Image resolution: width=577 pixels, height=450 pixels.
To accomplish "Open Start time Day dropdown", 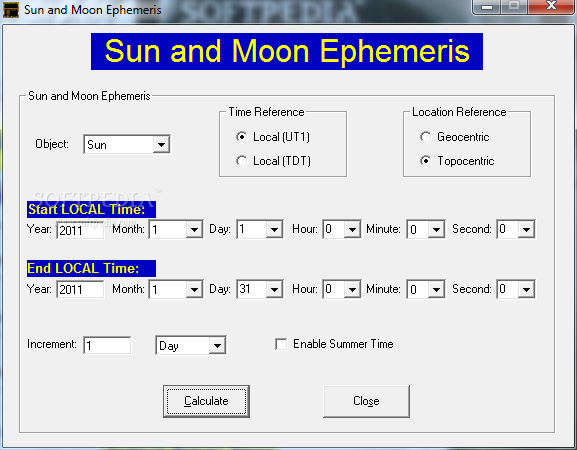I will click(x=260, y=229).
